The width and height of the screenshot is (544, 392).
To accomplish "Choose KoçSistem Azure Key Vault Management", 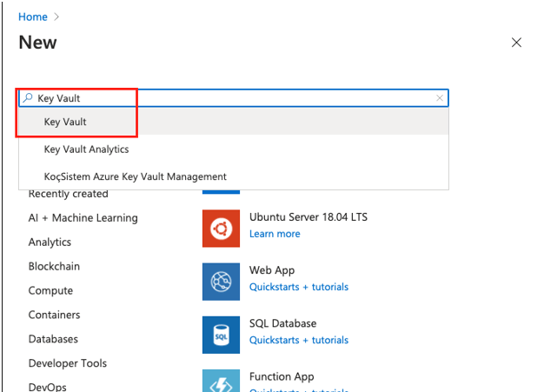I will tap(234, 176).
